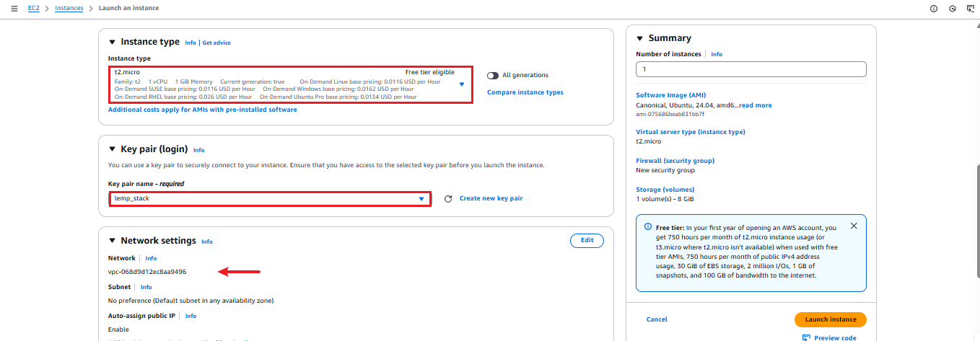Collapse the Network settings section
Image resolution: width=980 pixels, height=341 pixels.
click(112, 241)
